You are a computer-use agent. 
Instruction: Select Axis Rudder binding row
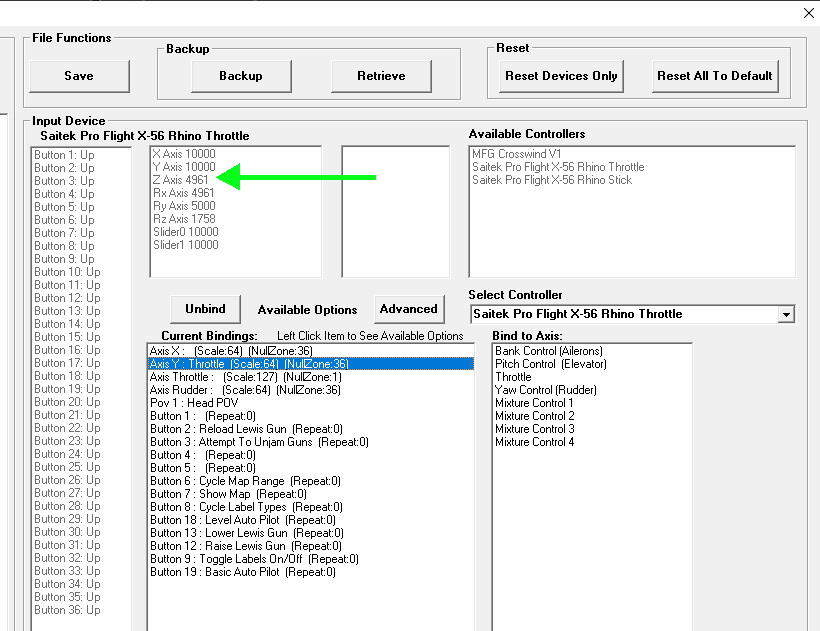[x=311, y=390]
